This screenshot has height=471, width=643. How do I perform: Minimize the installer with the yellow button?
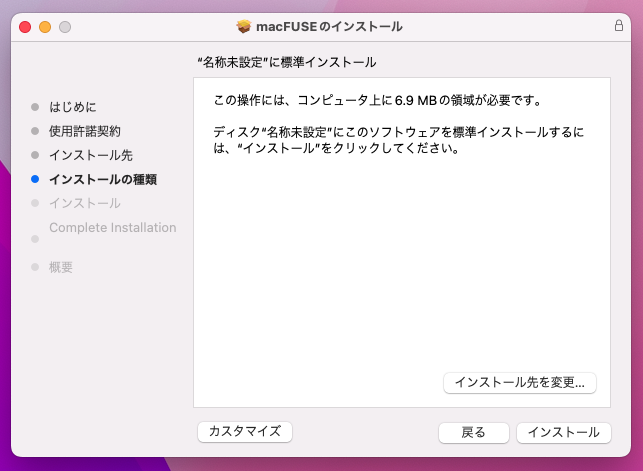pyautogui.click(x=45, y=25)
